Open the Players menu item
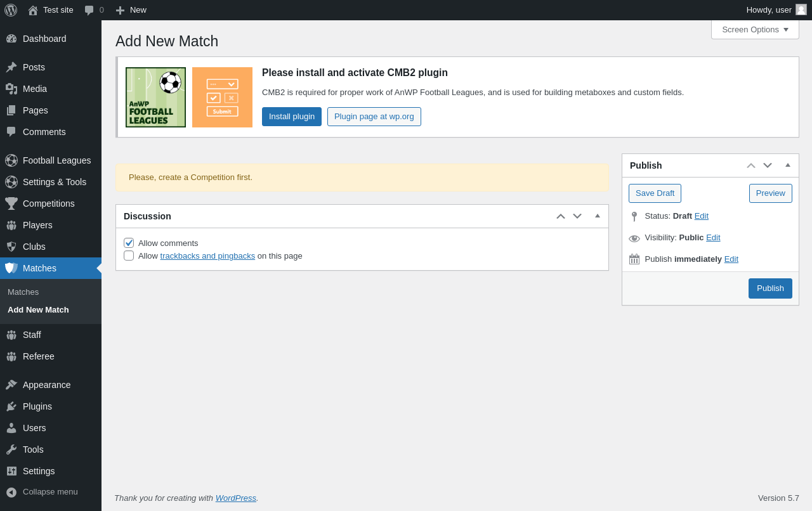This screenshot has width=812, height=511. point(37,225)
